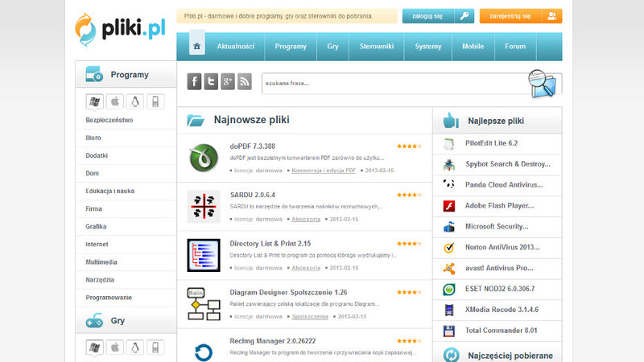Click the RecImg Manager circular arrow icon
644x362 pixels.
(x=204, y=352)
